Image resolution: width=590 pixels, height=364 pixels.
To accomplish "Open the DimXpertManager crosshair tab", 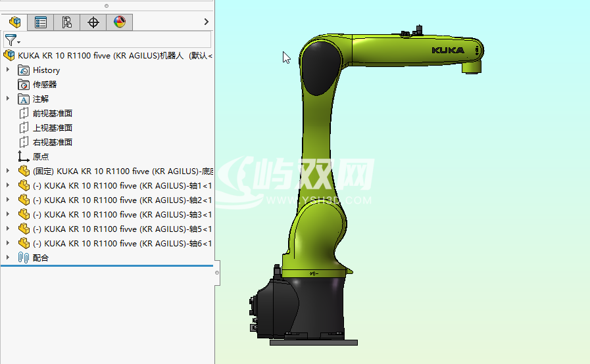I will click(93, 22).
